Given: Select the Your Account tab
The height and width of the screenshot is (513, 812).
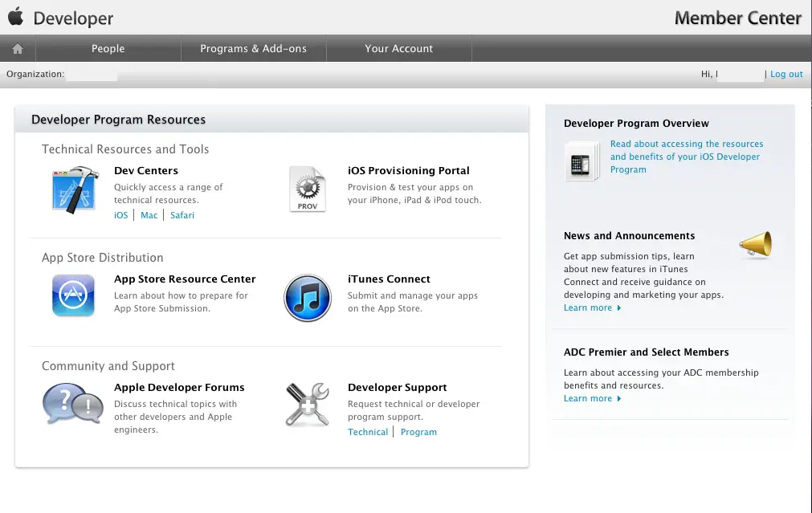Looking at the screenshot, I should pyautogui.click(x=398, y=49).
